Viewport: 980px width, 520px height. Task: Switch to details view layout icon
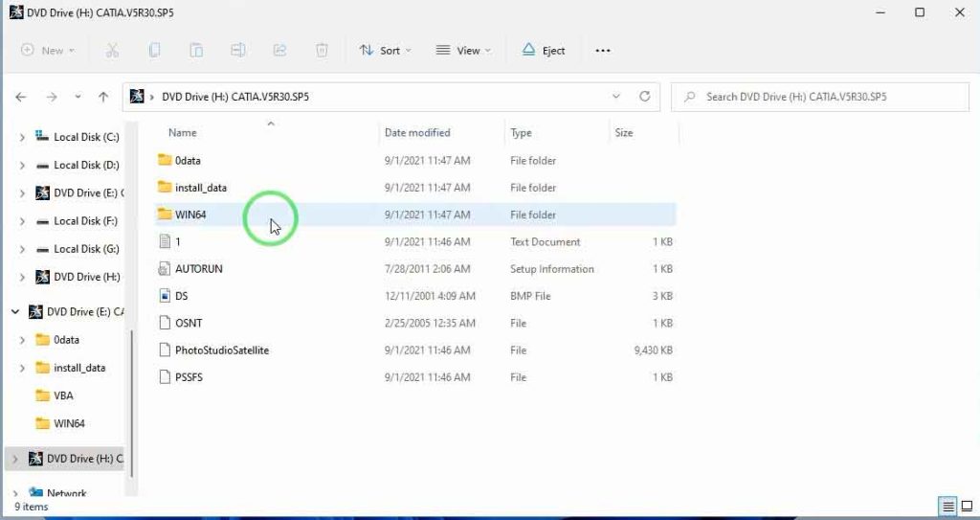tap(947, 507)
